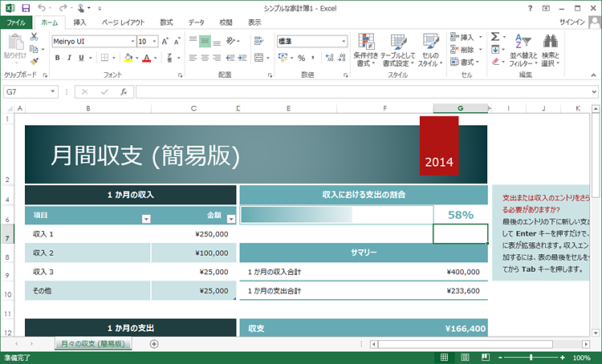Toggle Italic formatting
Screen dimensions: 602x364
(69, 58)
